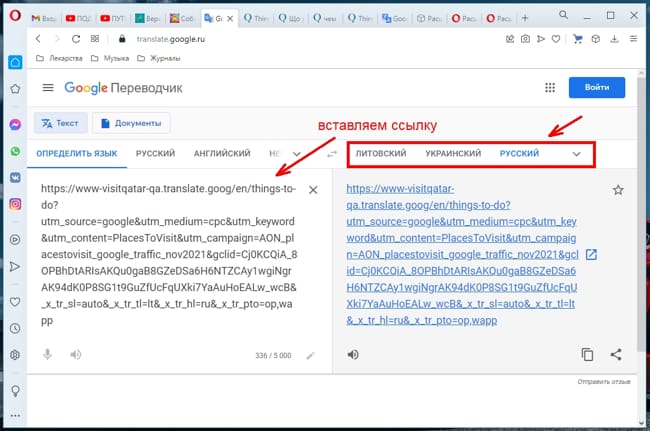
Task: Add page to bookmarks heart icon
Action: pos(556,39)
